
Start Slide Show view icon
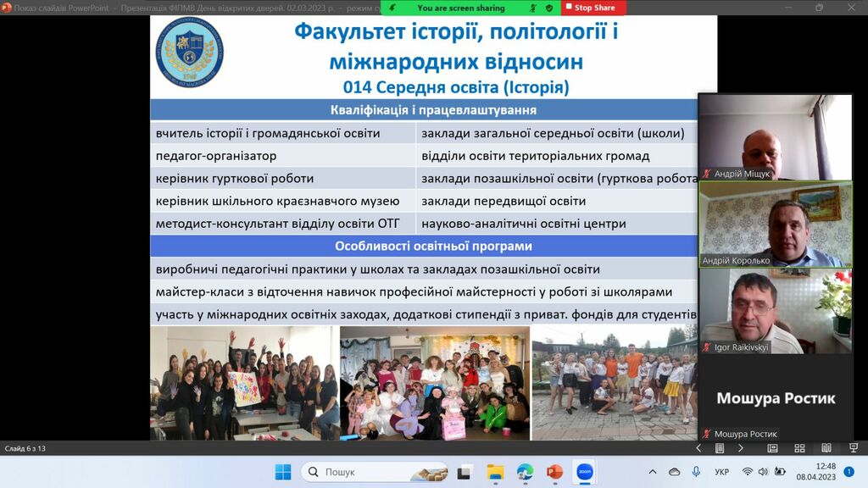coord(852,448)
